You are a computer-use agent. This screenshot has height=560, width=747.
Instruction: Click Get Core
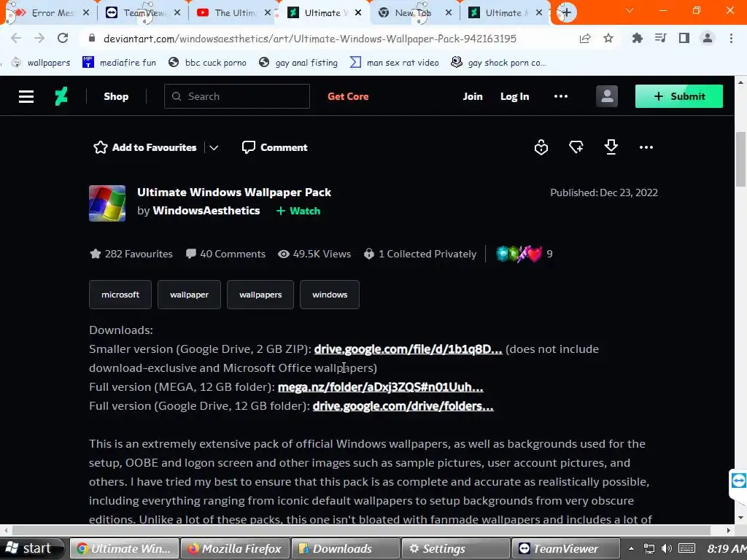pos(348,96)
